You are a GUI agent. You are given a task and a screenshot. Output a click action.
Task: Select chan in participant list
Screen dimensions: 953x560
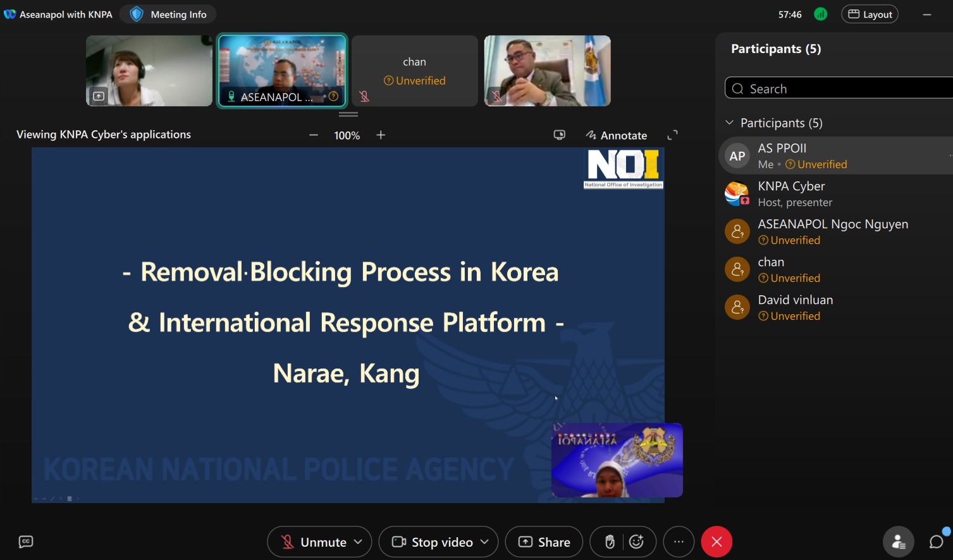point(836,269)
